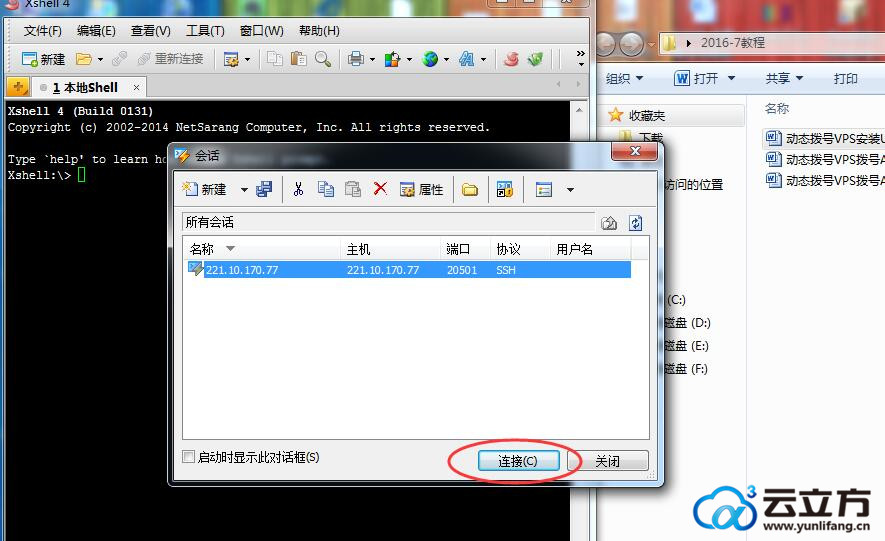Screen dimensions: 885x541
Task: Open the 共享 dropdown in Explorer toolbar
Action: pos(783,78)
